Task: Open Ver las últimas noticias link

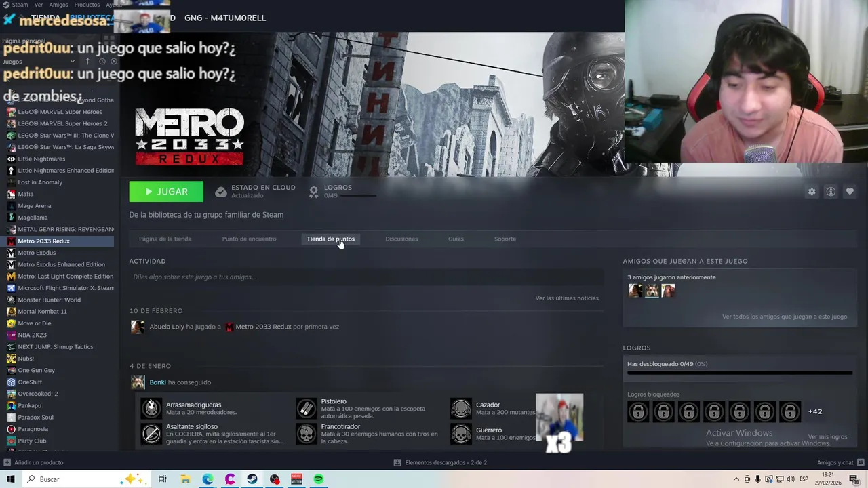Action: pos(567,298)
